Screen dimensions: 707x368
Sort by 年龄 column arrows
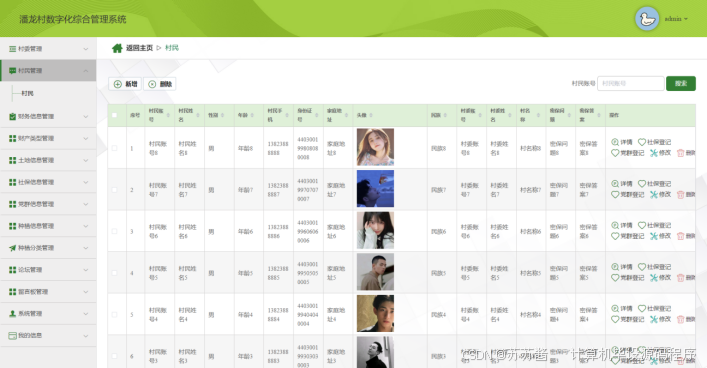pos(252,115)
